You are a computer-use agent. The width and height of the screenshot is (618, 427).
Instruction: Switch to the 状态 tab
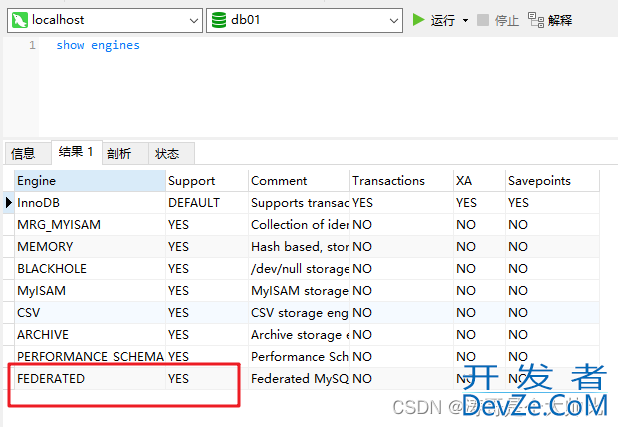[x=171, y=153]
